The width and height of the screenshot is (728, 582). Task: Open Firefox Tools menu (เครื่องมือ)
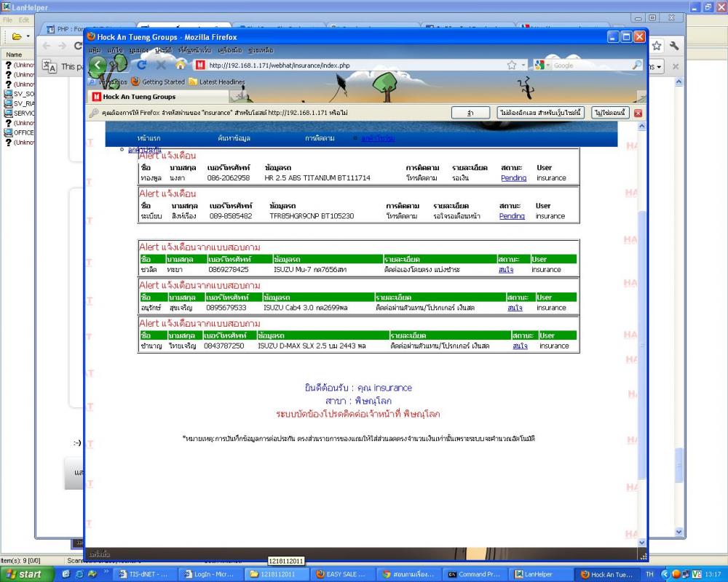point(229,50)
